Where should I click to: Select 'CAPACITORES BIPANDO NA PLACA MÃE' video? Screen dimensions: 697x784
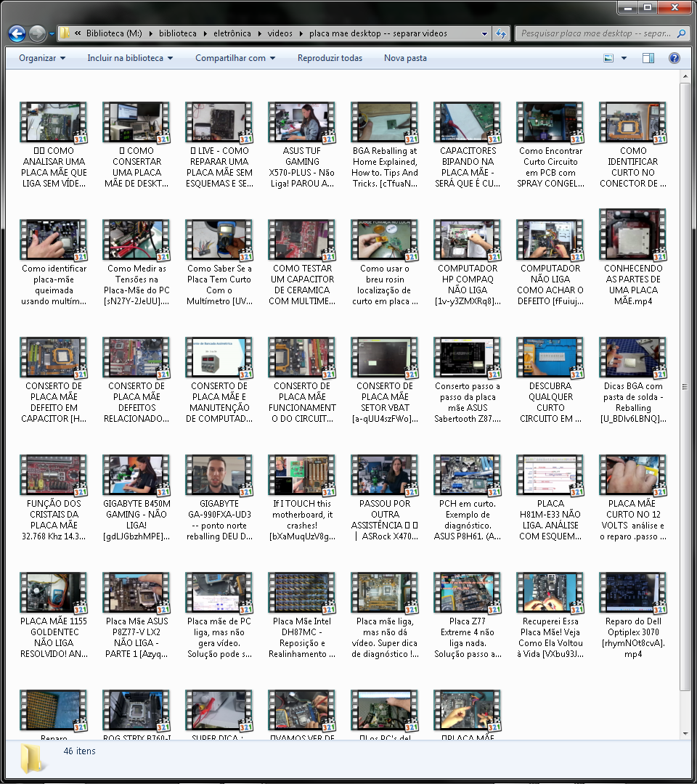[468, 145]
